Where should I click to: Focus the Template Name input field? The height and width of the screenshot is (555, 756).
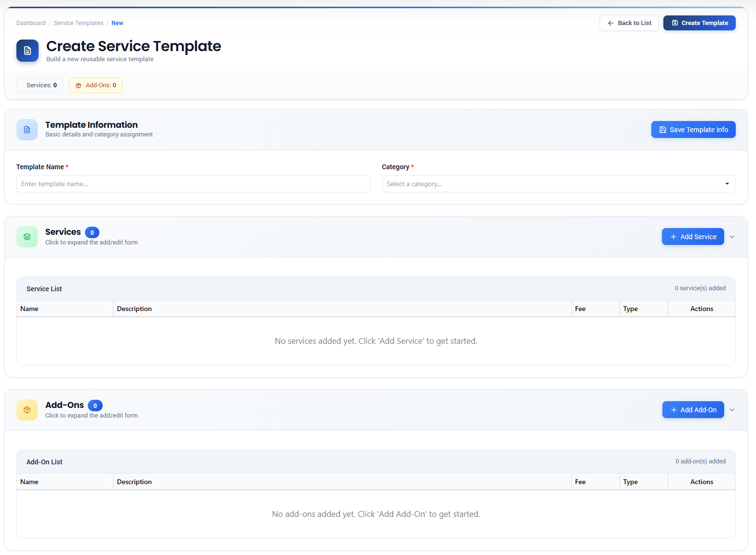[x=193, y=184]
